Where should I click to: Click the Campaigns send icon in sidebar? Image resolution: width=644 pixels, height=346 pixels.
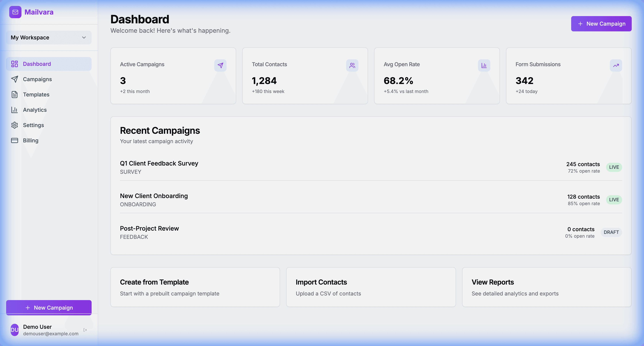point(14,79)
